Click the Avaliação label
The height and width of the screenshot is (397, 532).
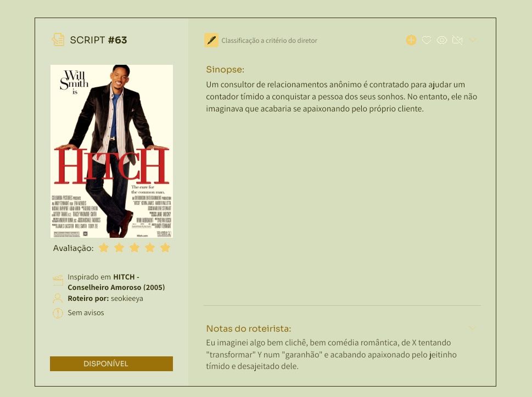pyautogui.click(x=73, y=248)
